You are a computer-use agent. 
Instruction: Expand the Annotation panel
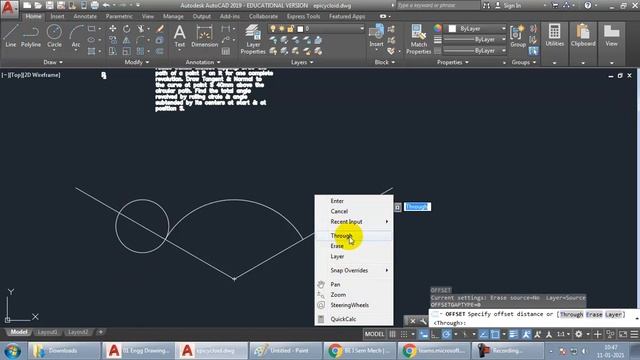pyautogui.click(x=203, y=62)
